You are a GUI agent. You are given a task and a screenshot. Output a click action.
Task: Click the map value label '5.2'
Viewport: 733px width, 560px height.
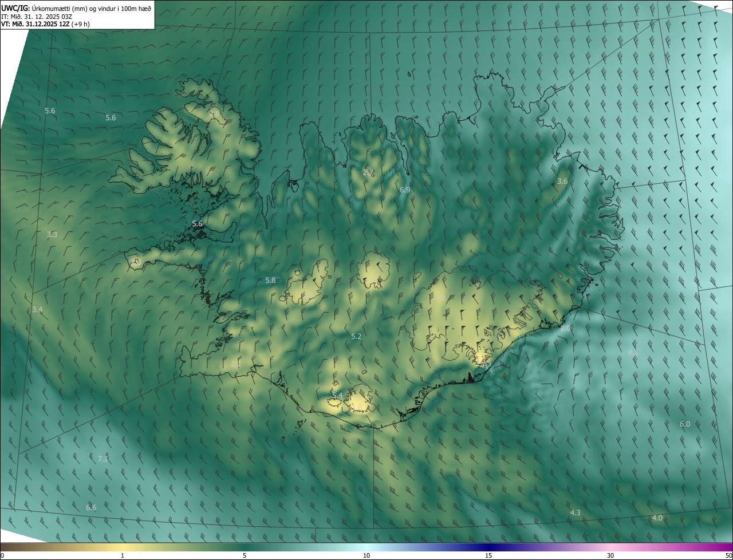(x=356, y=337)
